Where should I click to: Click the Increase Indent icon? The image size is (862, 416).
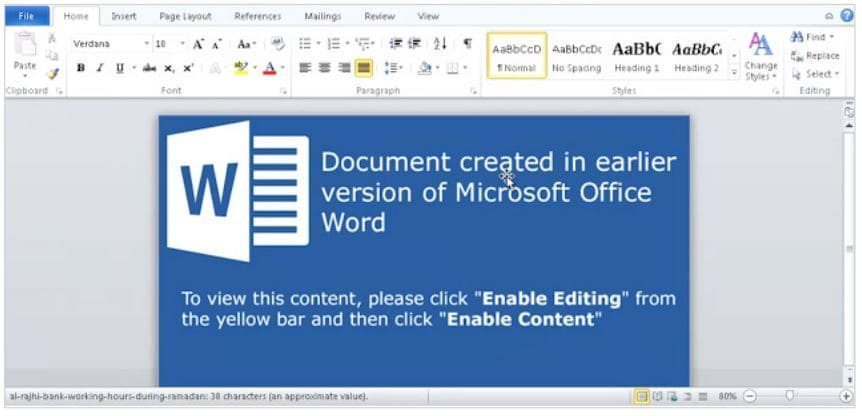pyautogui.click(x=414, y=44)
